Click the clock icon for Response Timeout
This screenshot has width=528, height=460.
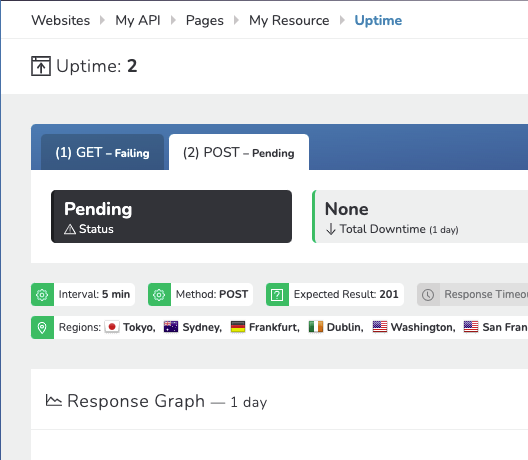click(428, 295)
